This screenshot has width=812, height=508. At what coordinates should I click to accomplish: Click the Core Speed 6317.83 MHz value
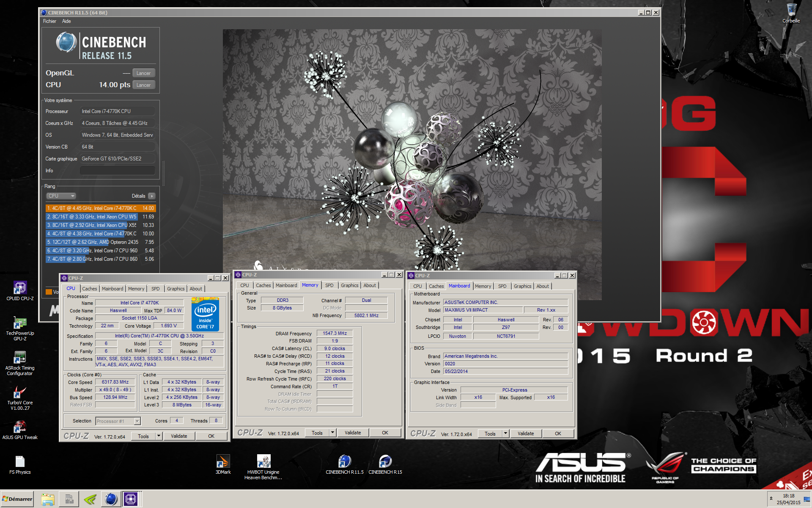115,382
